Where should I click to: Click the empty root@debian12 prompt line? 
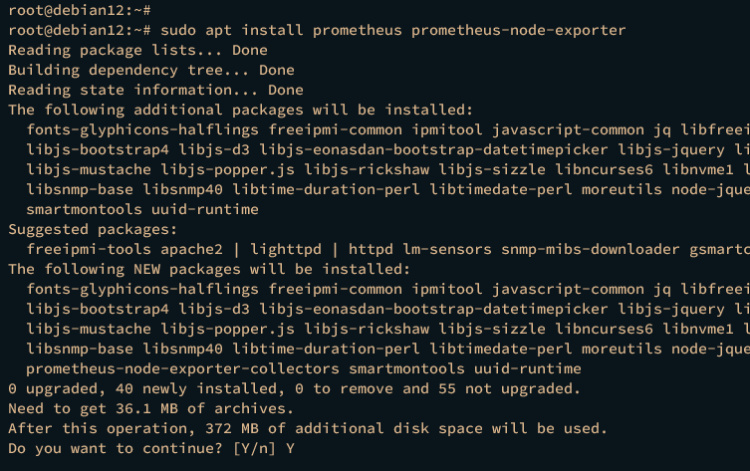pos(80,10)
